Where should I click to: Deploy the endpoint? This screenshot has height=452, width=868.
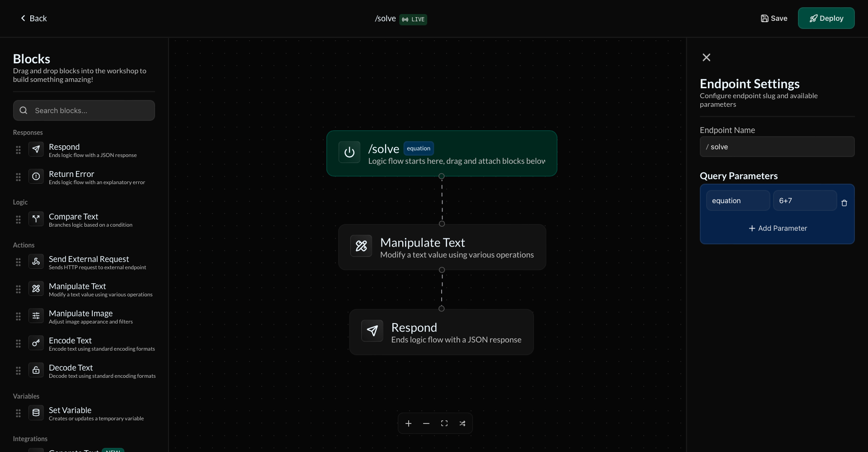tap(827, 18)
